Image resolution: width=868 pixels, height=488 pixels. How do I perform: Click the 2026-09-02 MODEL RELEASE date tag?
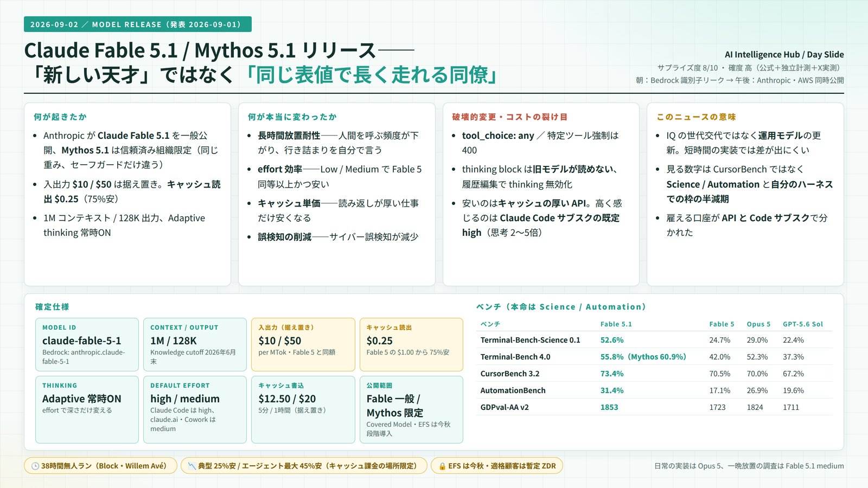point(138,24)
